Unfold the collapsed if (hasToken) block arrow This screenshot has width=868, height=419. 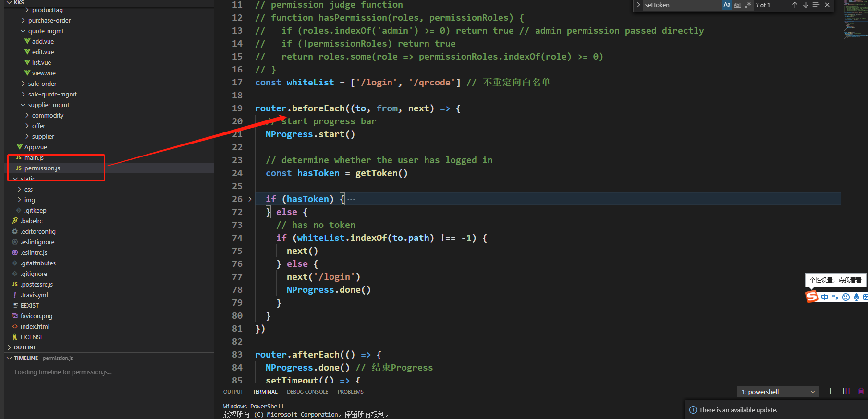250,199
